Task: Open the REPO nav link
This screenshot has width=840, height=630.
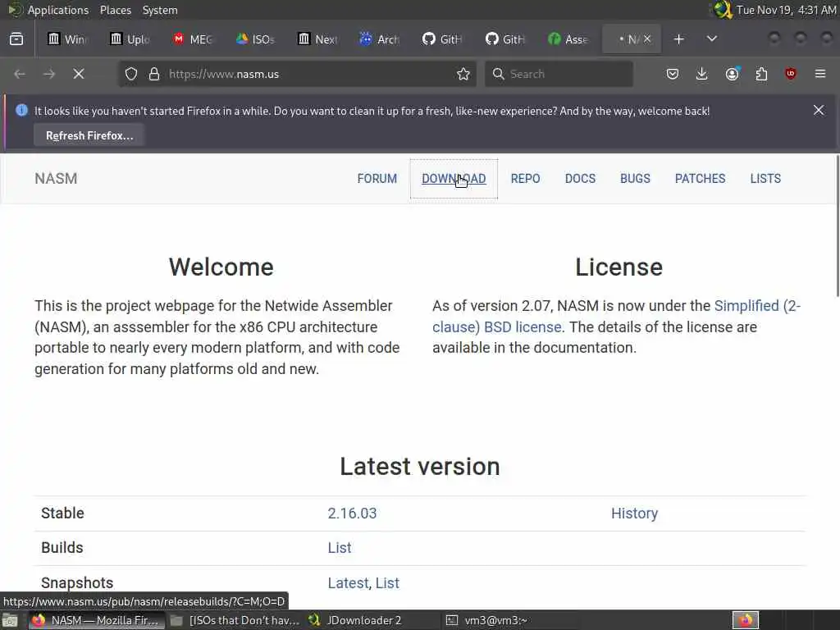Action: tap(525, 178)
